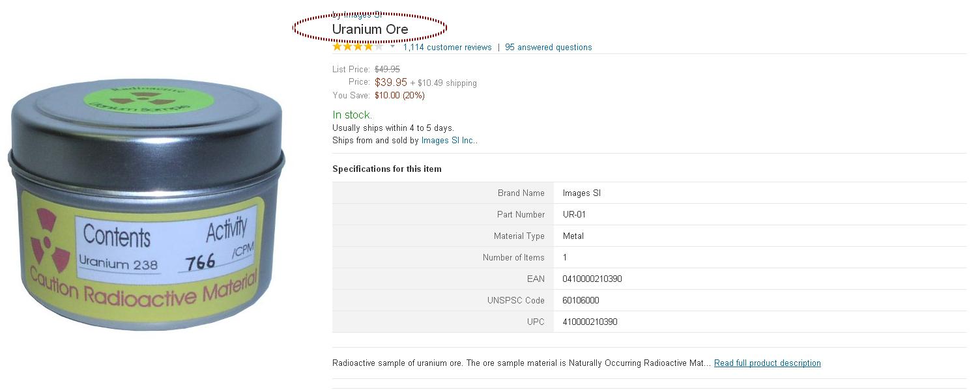Click the Specifications for this item heading
Screen dimensions: 980x390
click(387, 169)
